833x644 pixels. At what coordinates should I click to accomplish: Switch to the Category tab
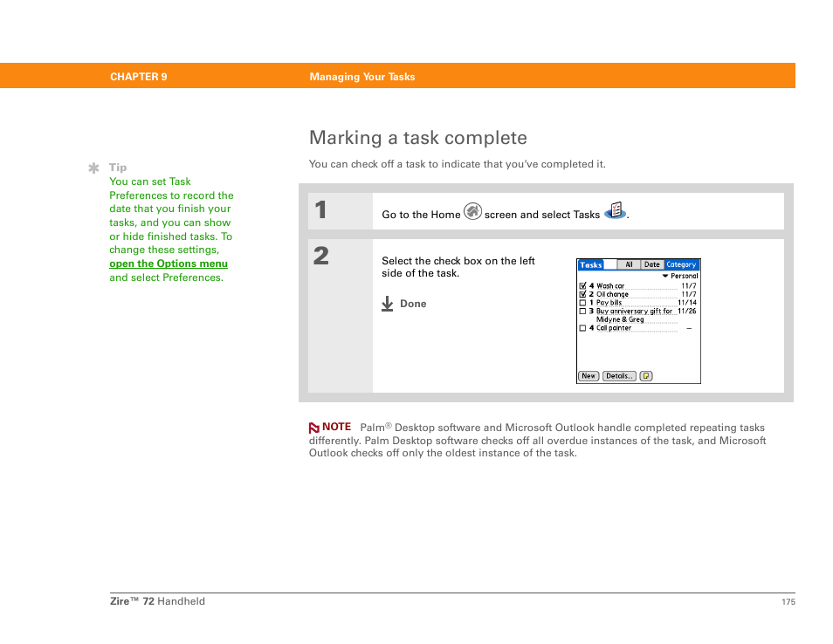point(681,264)
